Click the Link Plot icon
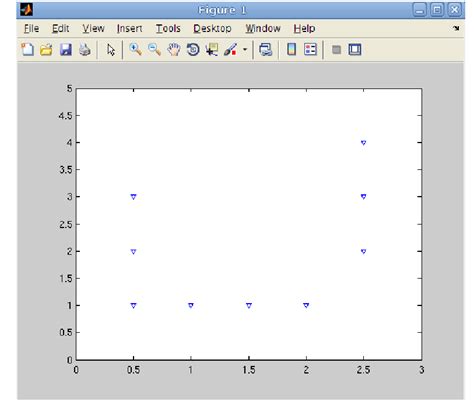The height and width of the screenshot is (402, 474). pyautogui.click(x=266, y=50)
